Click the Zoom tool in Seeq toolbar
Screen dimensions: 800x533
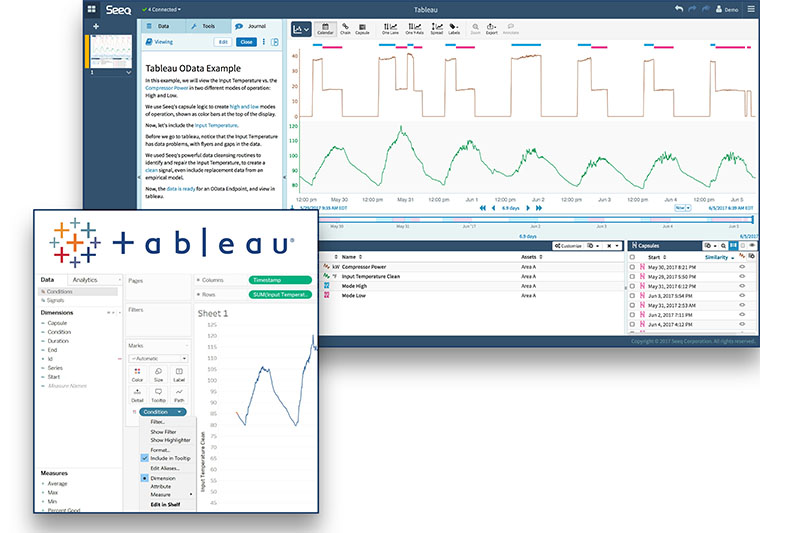click(x=475, y=29)
